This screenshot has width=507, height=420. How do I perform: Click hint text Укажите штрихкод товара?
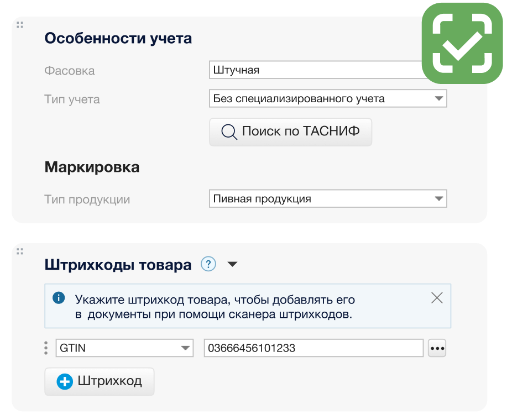point(215,307)
